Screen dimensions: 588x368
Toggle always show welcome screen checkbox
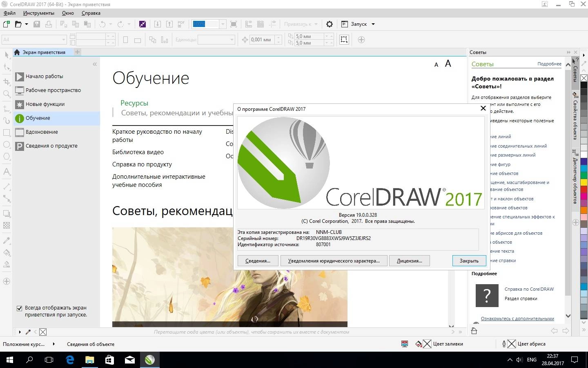tap(19, 308)
